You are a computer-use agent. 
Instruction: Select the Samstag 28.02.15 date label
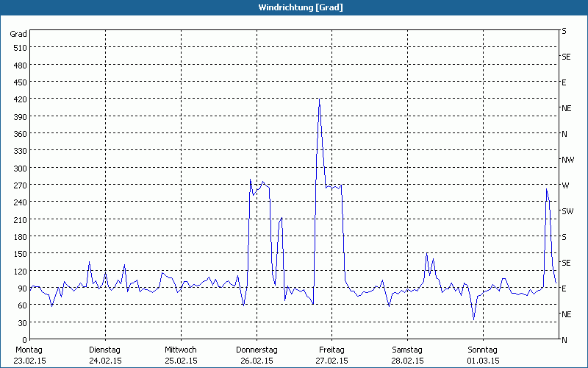406,355
